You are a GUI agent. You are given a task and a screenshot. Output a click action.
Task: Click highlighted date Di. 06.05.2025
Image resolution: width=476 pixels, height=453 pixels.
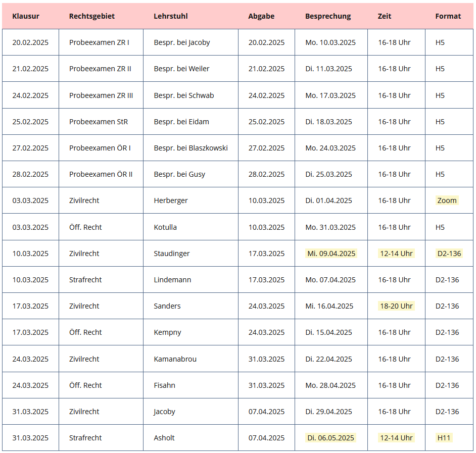click(x=330, y=437)
